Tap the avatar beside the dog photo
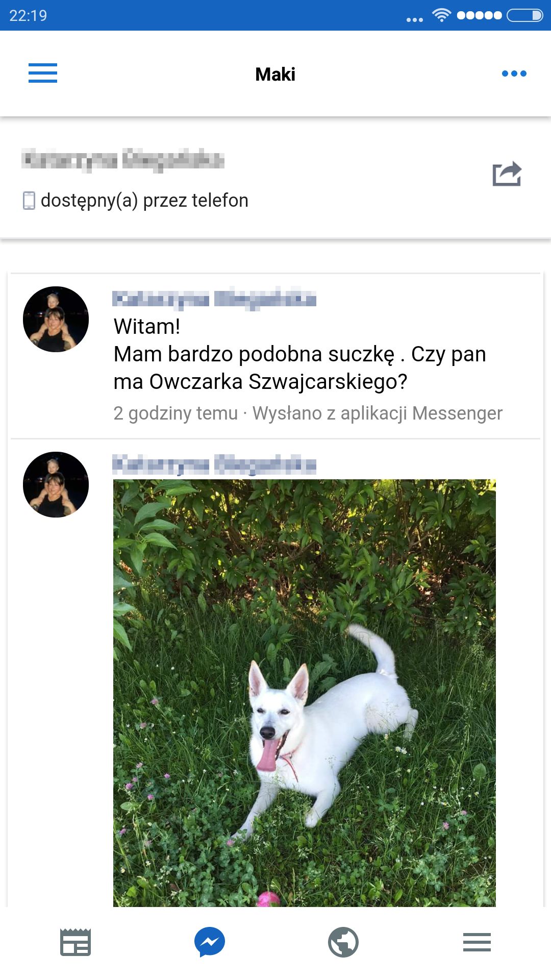Viewport: 551px width, 980px height. coord(56,484)
